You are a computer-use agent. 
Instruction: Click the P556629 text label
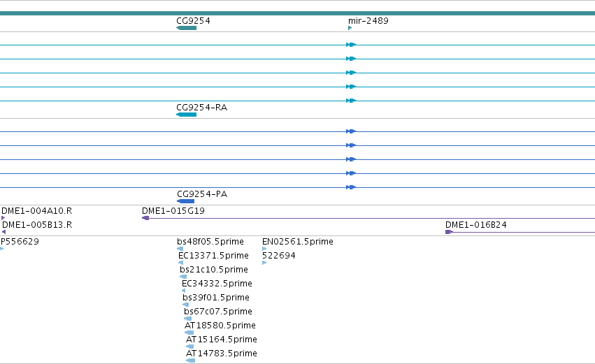pos(20,242)
